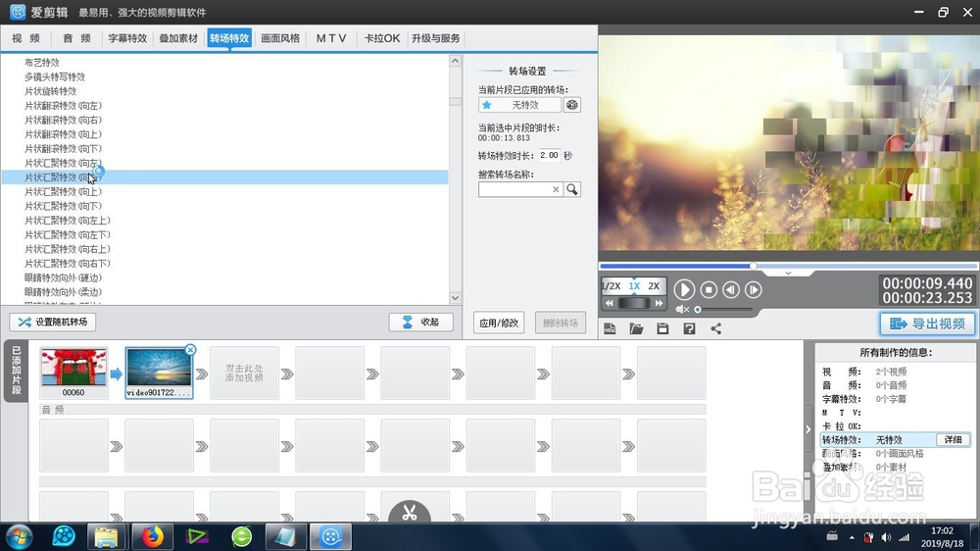Select 布艺特效 in the list
This screenshot has height=551, width=980.
(x=42, y=63)
